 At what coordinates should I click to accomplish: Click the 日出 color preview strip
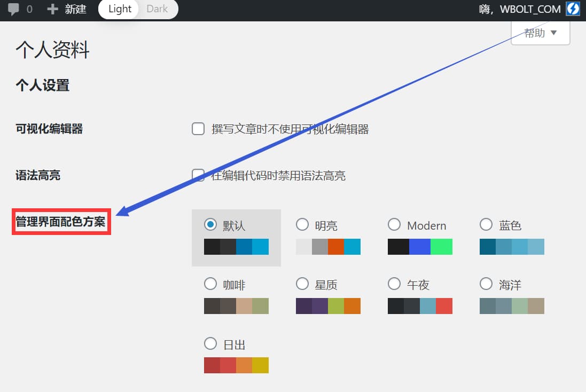(x=236, y=365)
